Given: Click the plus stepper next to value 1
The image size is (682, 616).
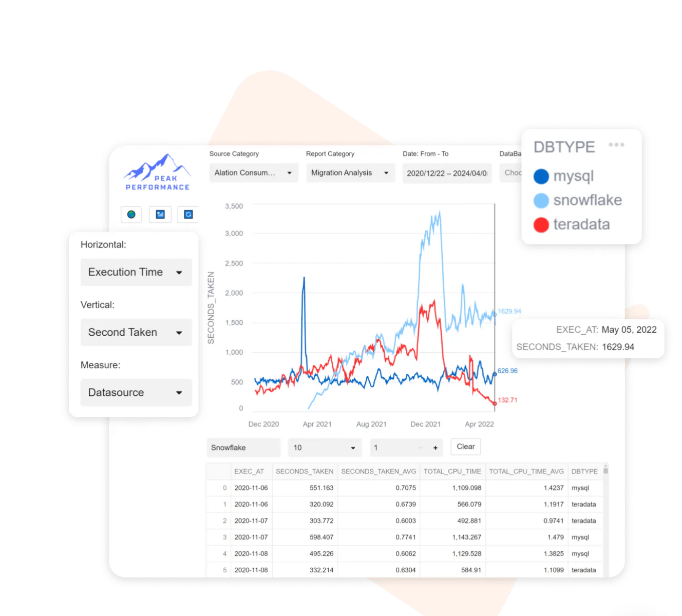Looking at the screenshot, I should [435, 448].
